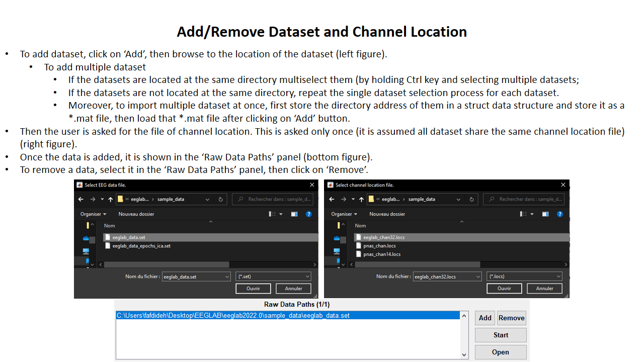Click the Open button below Start
Viewport: 644px width, 362px height.
pos(501,352)
